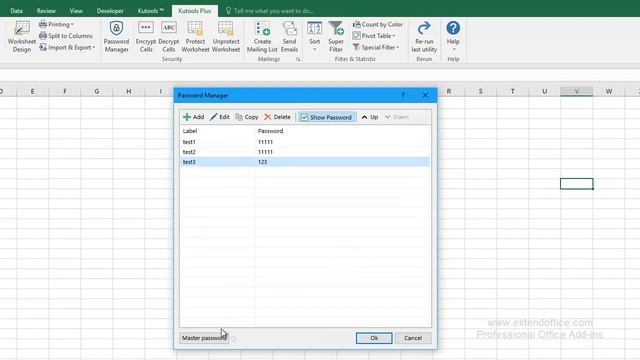Open Password Manager in ribbon
Image resolution: width=640 pixels, height=360 pixels.
pyautogui.click(x=116, y=37)
